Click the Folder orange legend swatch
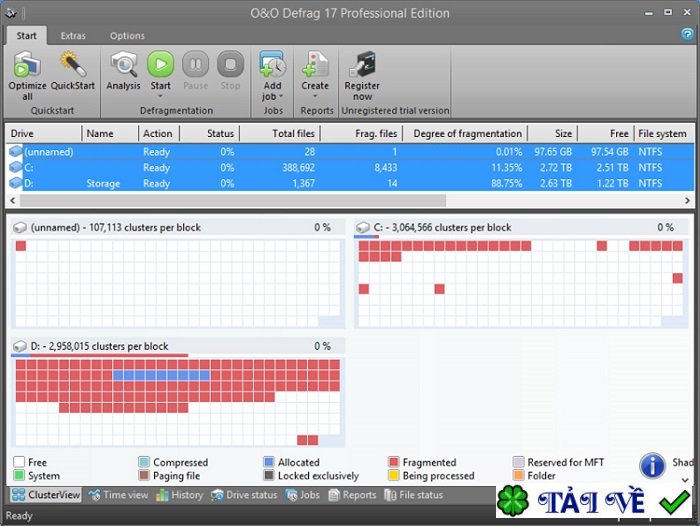Image resolution: width=700 pixels, height=526 pixels. (x=518, y=475)
